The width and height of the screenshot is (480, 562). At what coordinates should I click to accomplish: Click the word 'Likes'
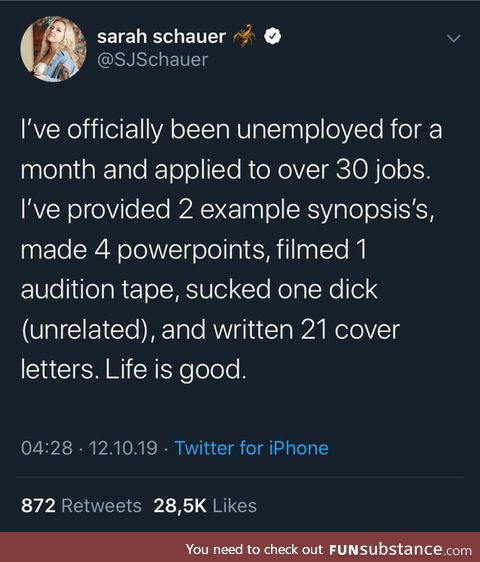tap(234, 506)
